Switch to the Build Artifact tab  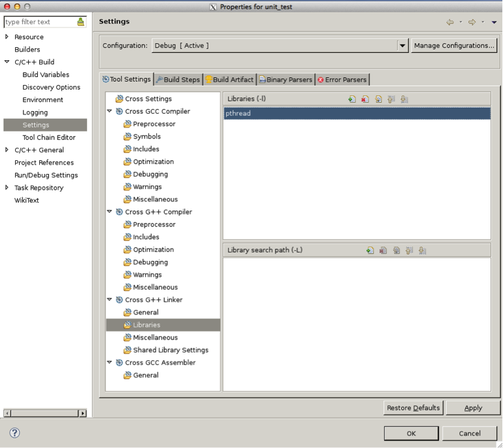230,80
